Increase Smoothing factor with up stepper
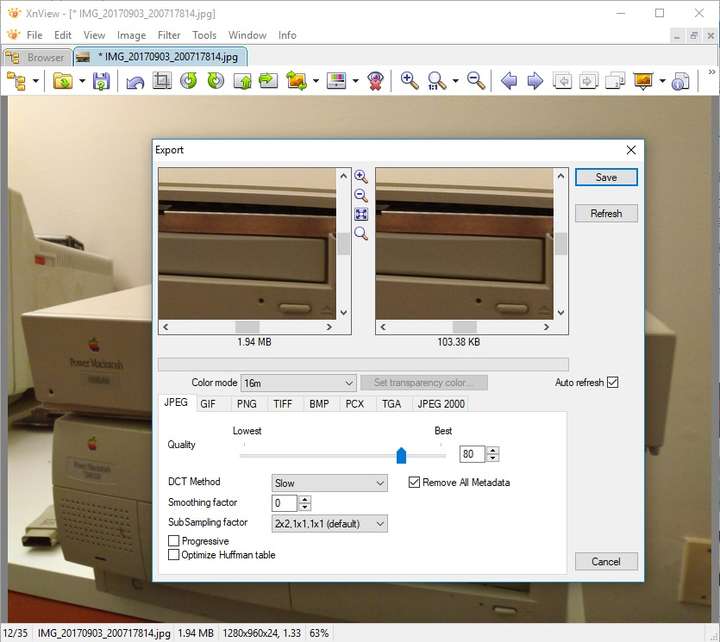The height and width of the screenshot is (642, 720). pyautogui.click(x=305, y=499)
